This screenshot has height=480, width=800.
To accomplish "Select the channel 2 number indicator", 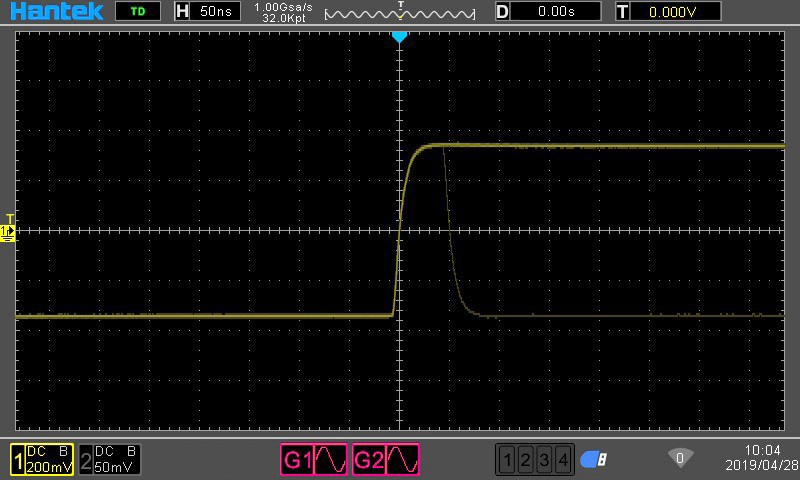I will pos(86,460).
